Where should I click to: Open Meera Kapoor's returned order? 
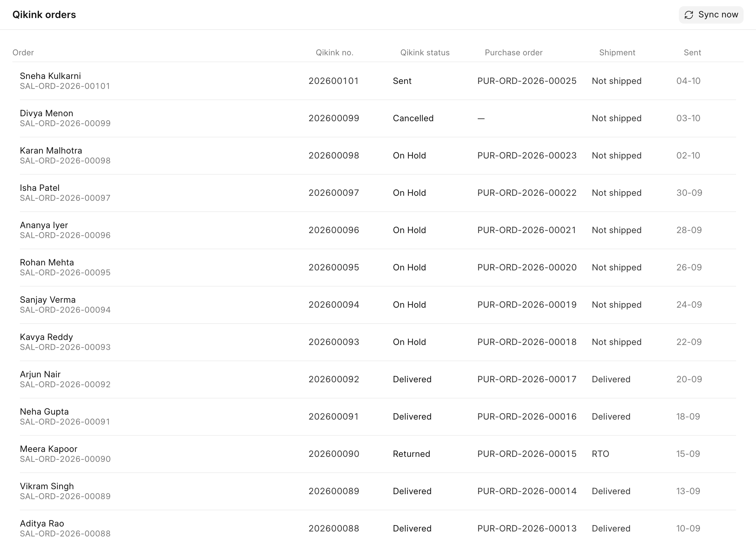378,454
